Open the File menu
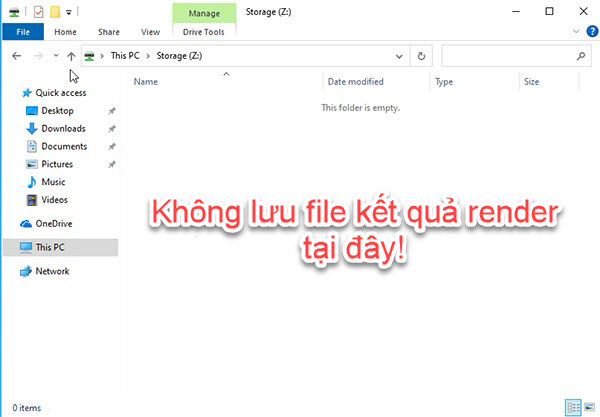Image resolution: width=600 pixels, height=417 pixels. (x=21, y=32)
